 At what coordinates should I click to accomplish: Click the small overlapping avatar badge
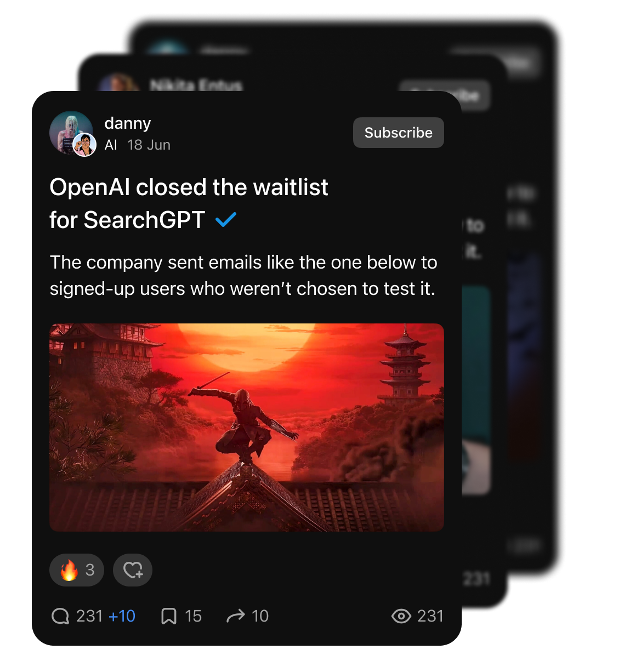tap(85, 145)
